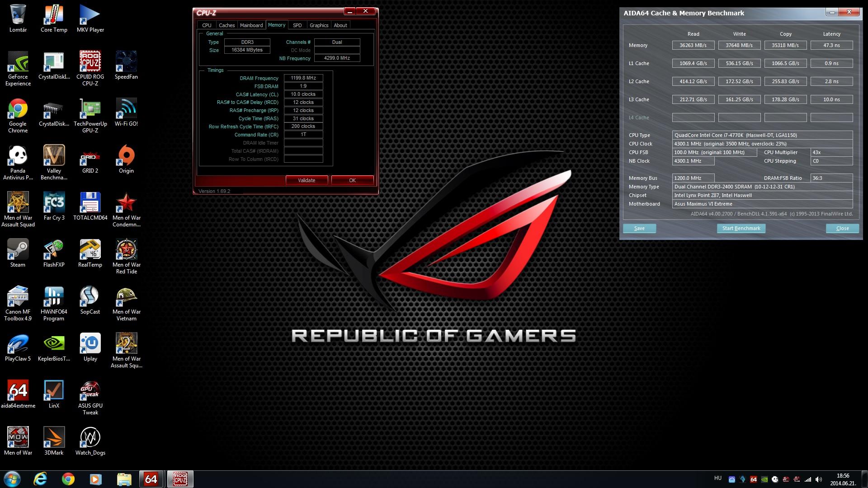Open Chrome from the taskbar
This screenshot has height=488, width=868.
click(68, 479)
